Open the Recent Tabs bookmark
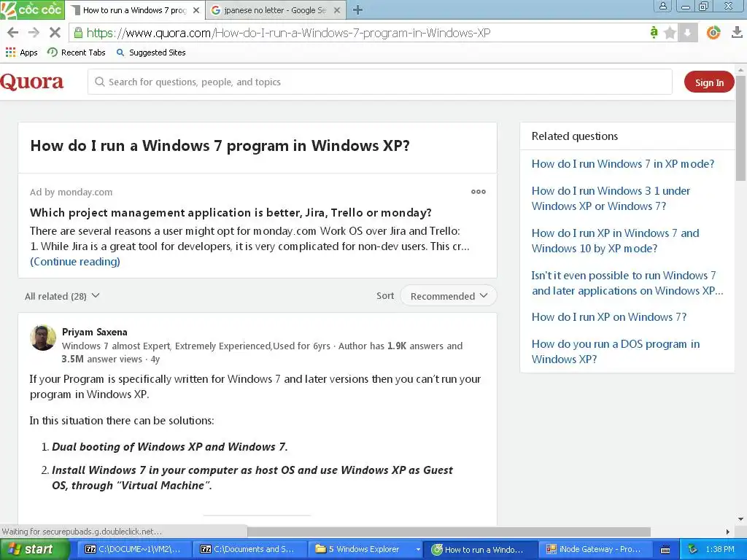 click(x=76, y=52)
